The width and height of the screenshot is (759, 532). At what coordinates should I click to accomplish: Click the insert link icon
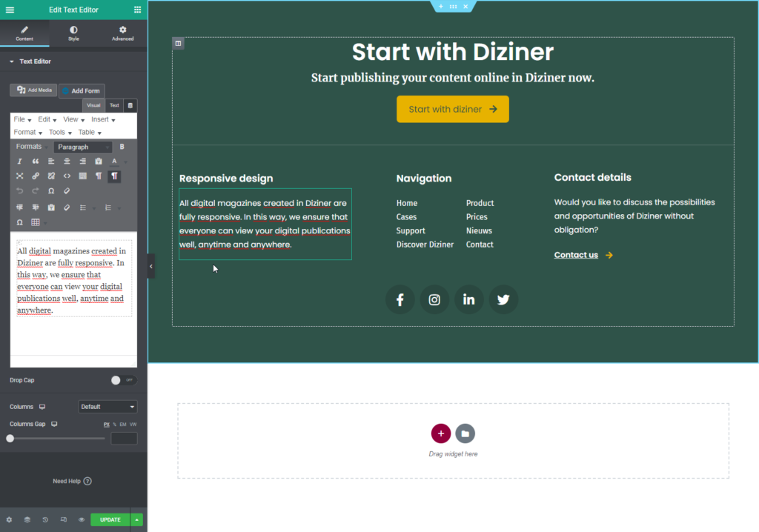35,176
